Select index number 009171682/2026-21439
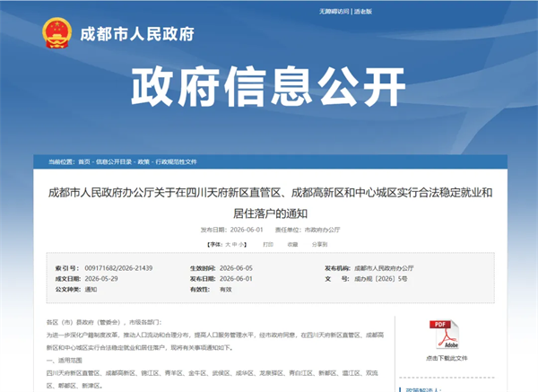538x392 pixels. click(118, 268)
